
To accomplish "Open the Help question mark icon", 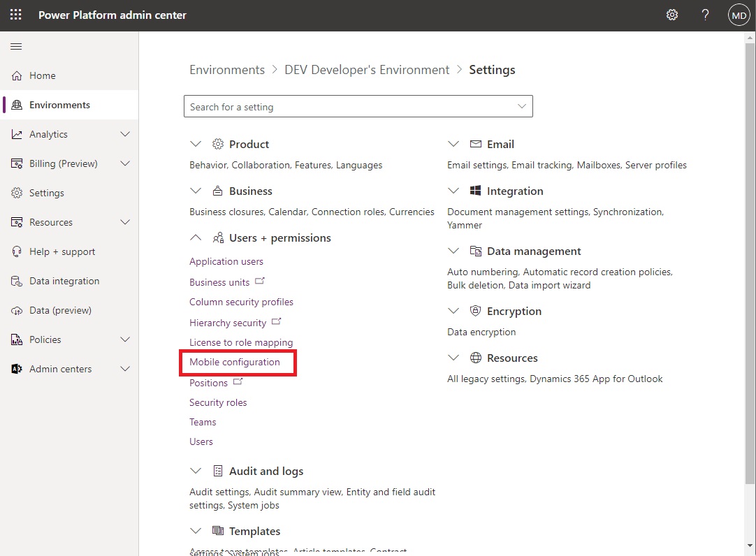I will point(705,15).
